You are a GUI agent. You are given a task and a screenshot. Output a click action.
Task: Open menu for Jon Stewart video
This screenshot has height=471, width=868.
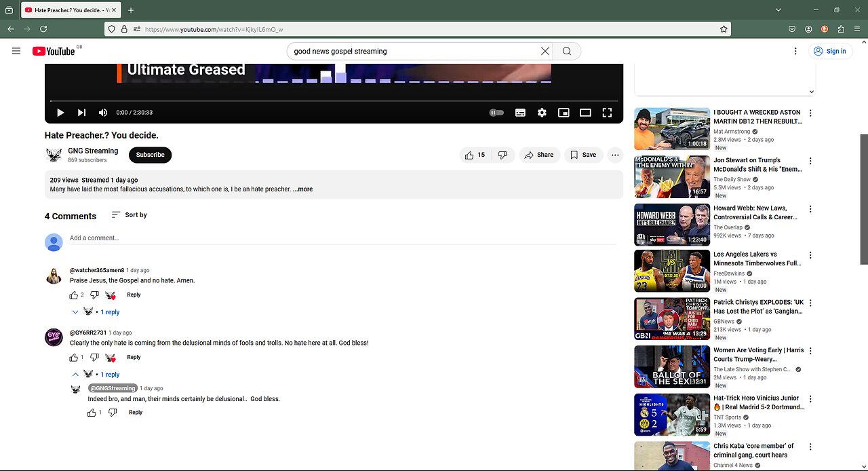(x=810, y=162)
